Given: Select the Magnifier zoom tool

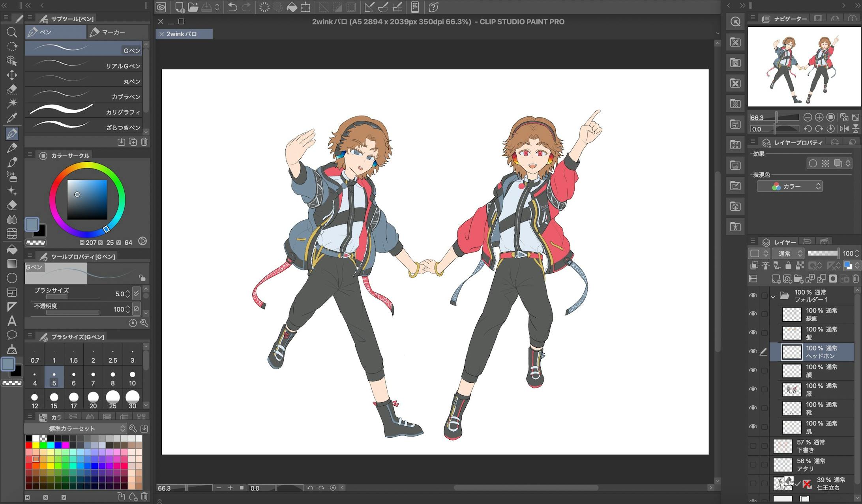Looking at the screenshot, I should click(x=12, y=32).
